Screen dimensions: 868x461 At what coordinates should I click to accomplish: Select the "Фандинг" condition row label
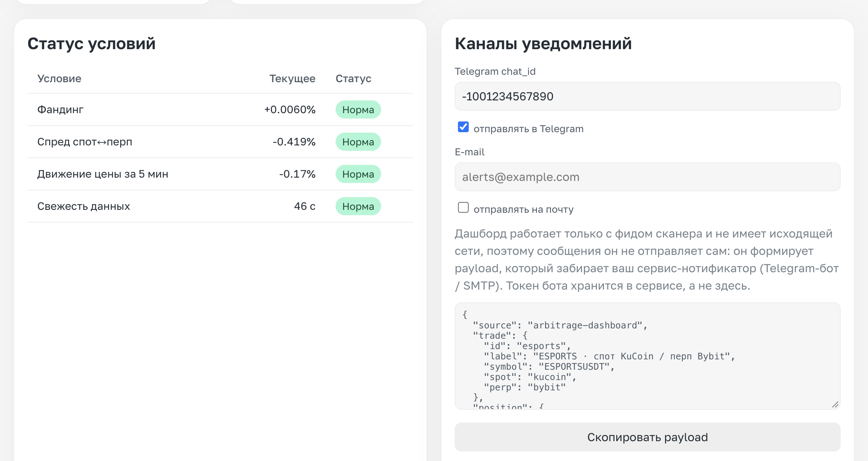click(x=60, y=109)
